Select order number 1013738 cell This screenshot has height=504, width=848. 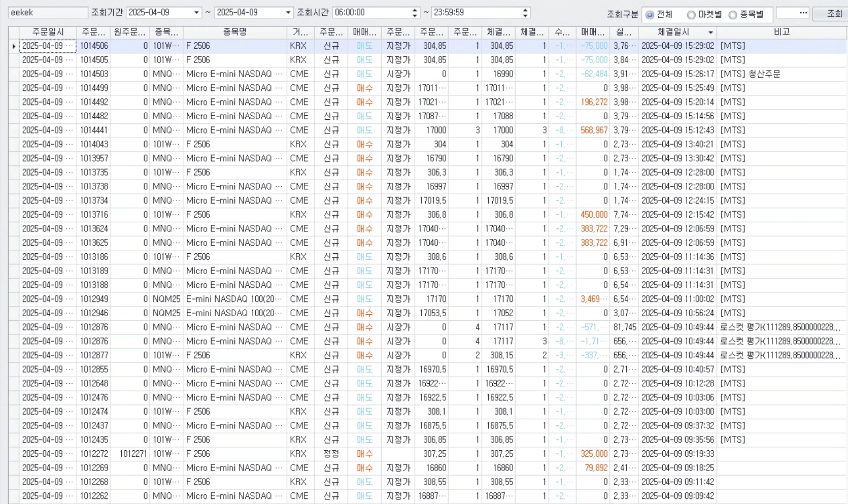pyautogui.click(x=93, y=186)
